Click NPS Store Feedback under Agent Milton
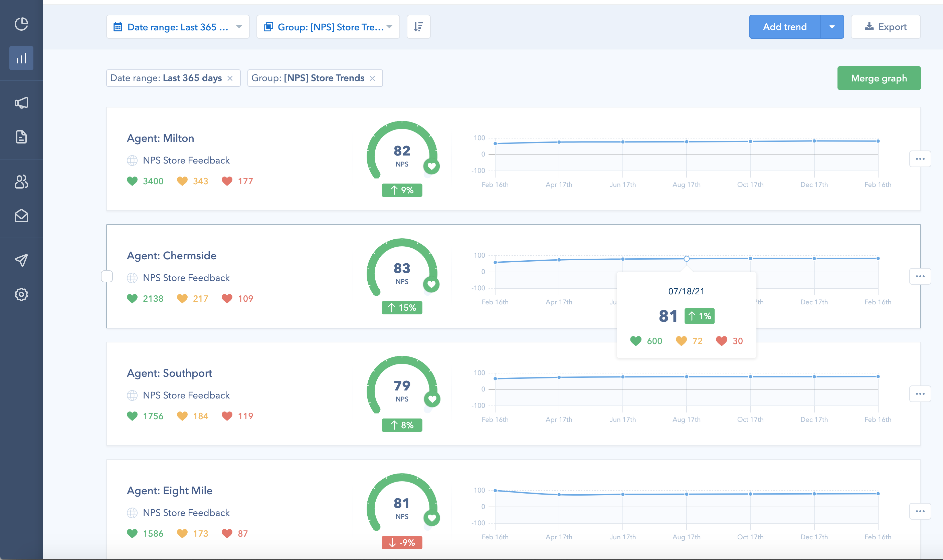The height and width of the screenshot is (560, 943). (186, 161)
